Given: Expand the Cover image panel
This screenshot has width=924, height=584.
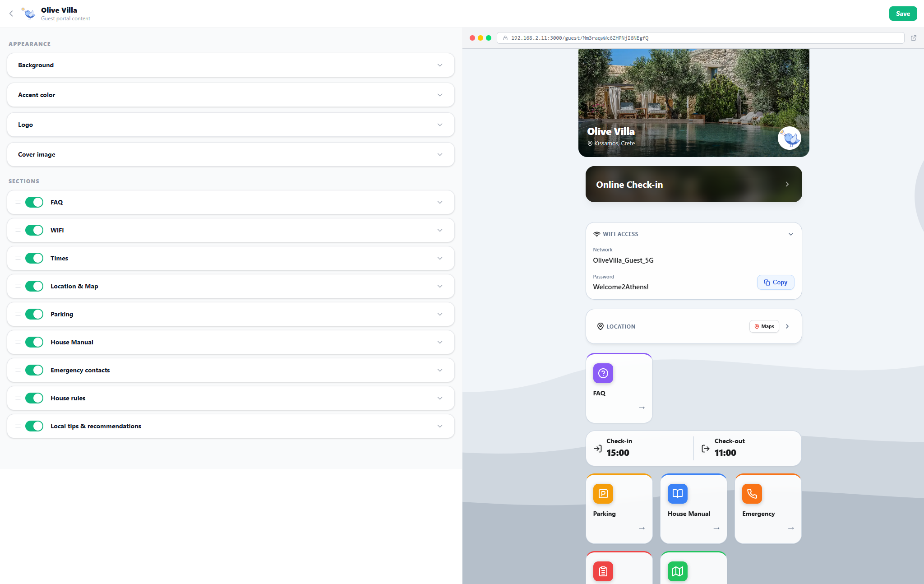Looking at the screenshot, I should point(231,154).
